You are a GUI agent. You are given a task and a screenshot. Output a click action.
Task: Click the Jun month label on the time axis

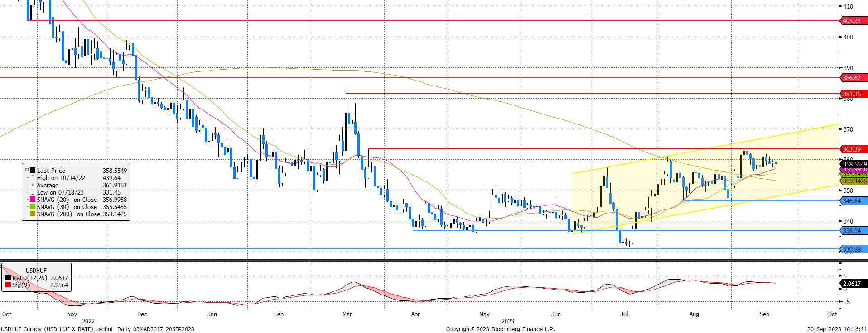pyautogui.click(x=556, y=314)
